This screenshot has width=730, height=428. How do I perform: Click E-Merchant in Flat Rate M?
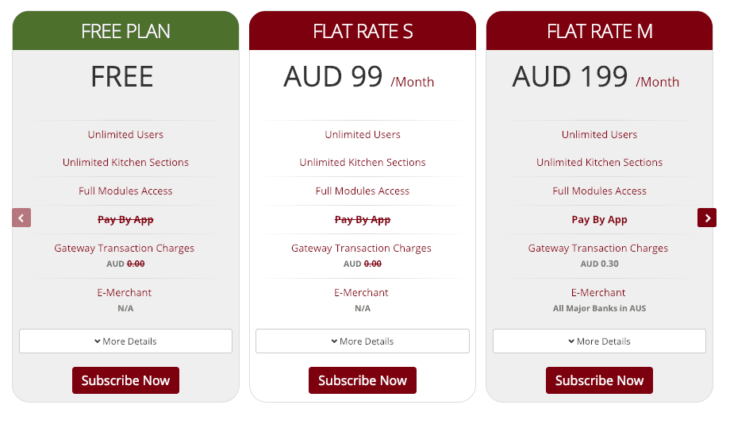pyautogui.click(x=599, y=293)
